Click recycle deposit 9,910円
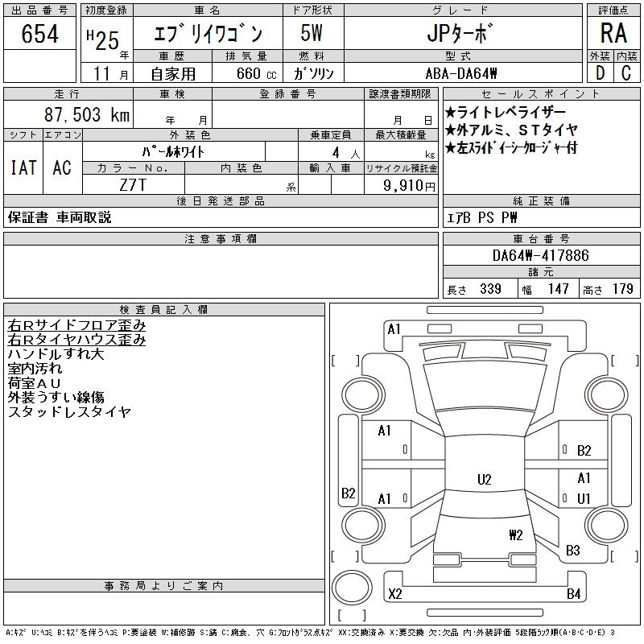The width and height of the screenshot is (644, 644). (409, 186)
